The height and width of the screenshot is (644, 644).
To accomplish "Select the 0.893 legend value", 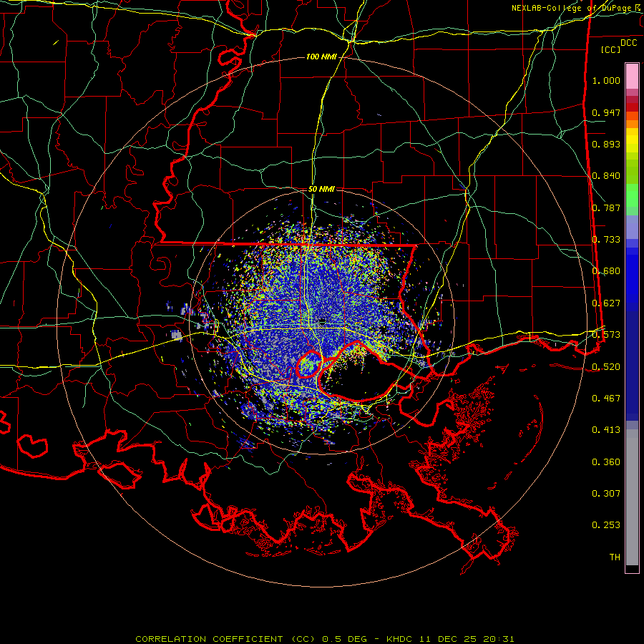I will [x=606, y=144].
